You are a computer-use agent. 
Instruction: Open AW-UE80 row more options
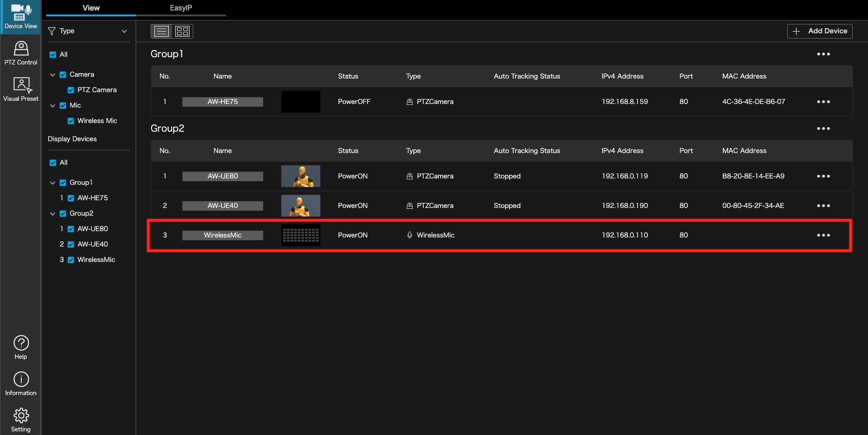823,176
